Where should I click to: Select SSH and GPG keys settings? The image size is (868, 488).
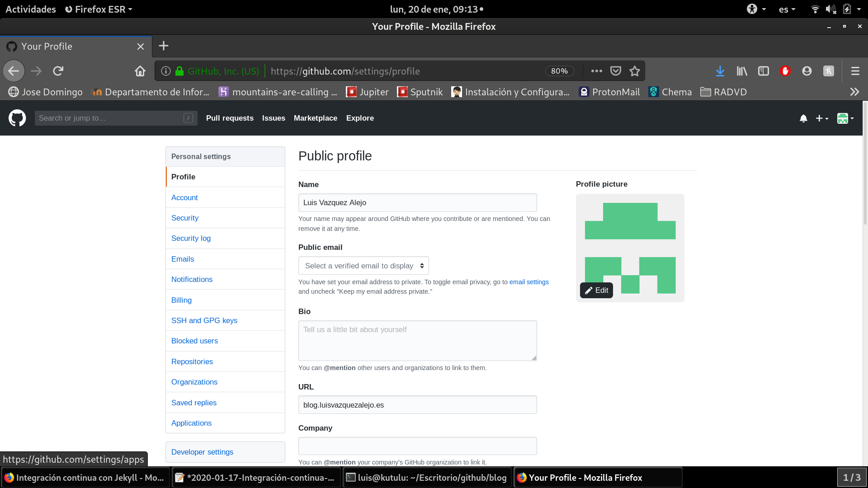click(204, 320)
